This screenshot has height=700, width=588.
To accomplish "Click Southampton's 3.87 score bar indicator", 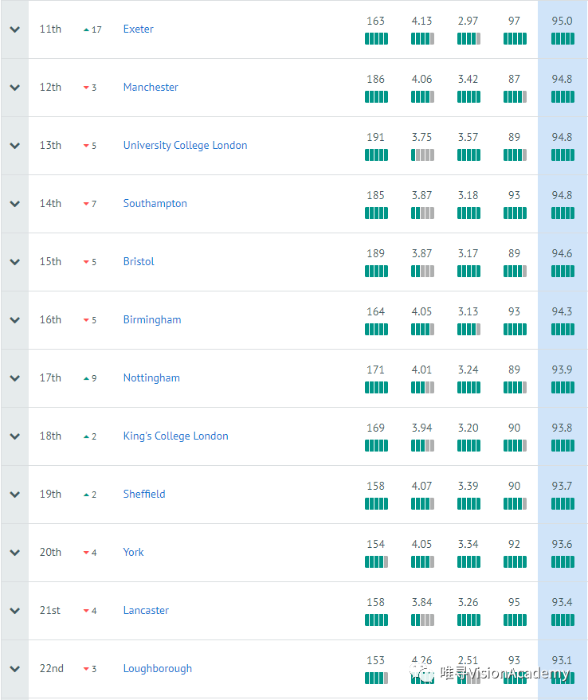I will click(x=423, y=213).
